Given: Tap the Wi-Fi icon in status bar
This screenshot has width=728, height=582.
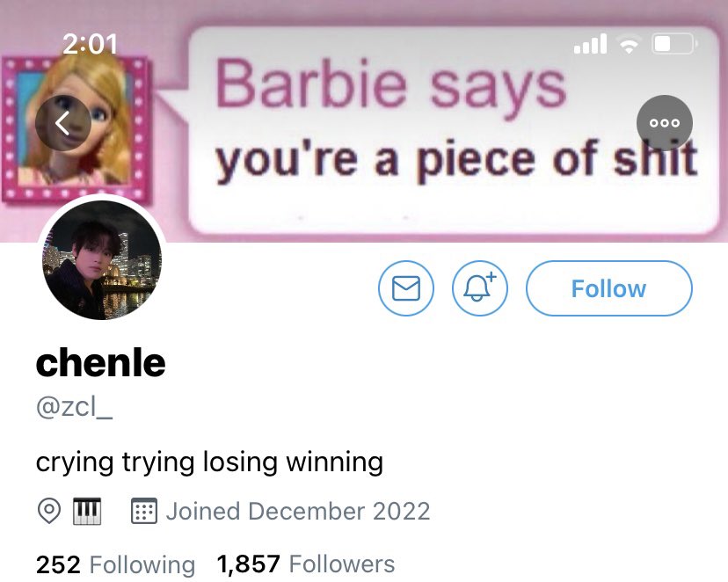Looking at the screenshot, I should click(629, 45).
